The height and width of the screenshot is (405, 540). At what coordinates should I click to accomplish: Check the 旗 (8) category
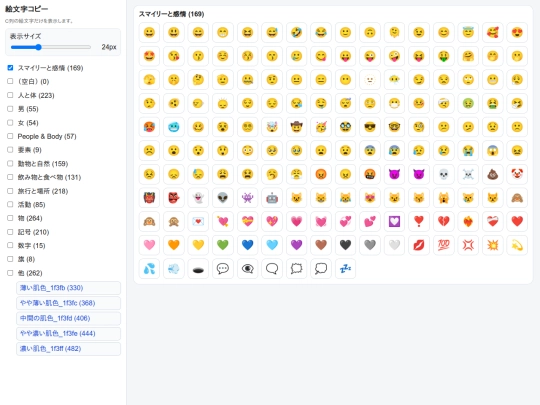10,259
